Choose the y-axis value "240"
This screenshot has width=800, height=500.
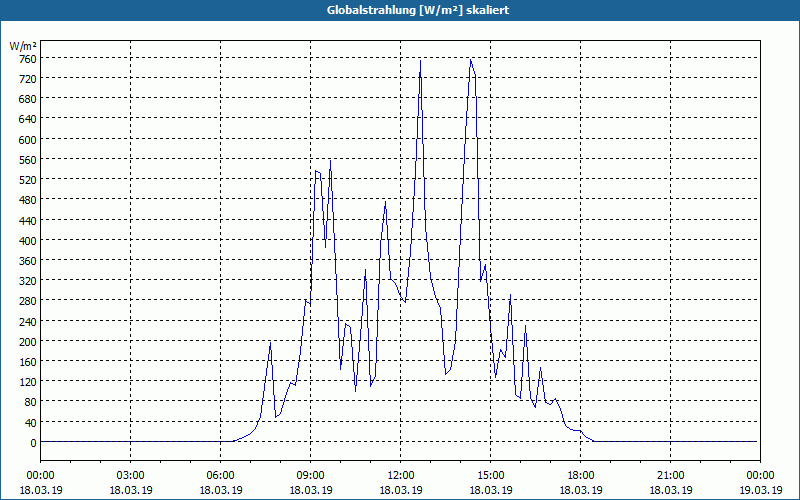click(x=28, y=322)
